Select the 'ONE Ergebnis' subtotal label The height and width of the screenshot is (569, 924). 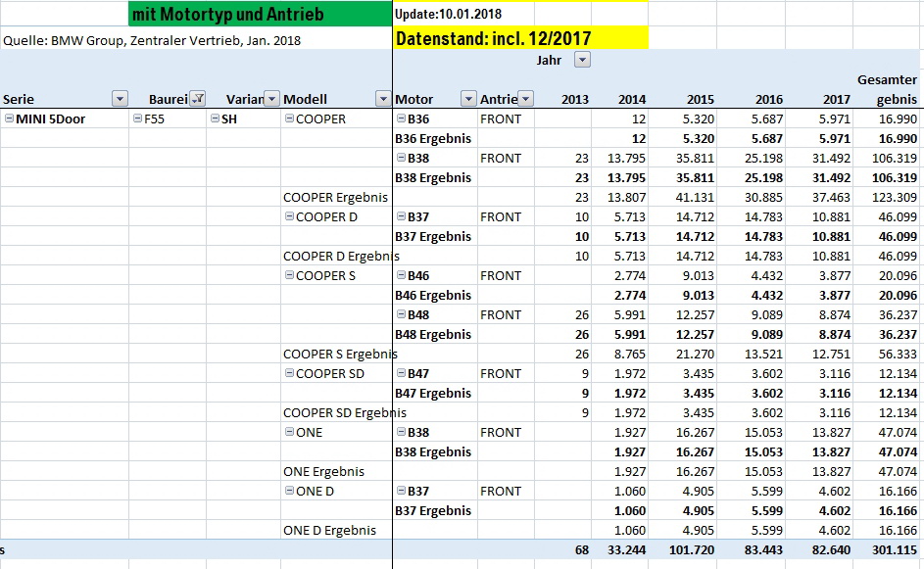click(323, 471)
